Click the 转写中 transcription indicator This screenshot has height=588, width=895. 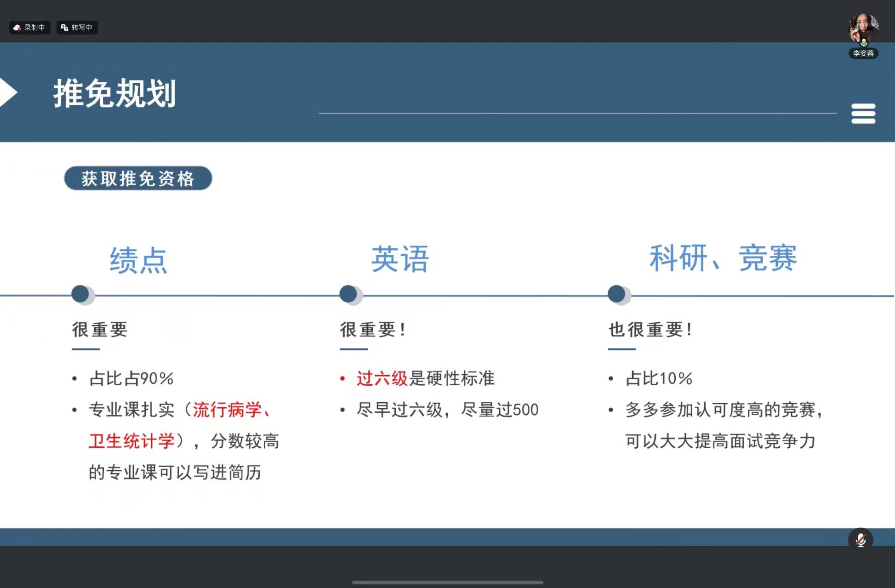[x=77, y=28]
